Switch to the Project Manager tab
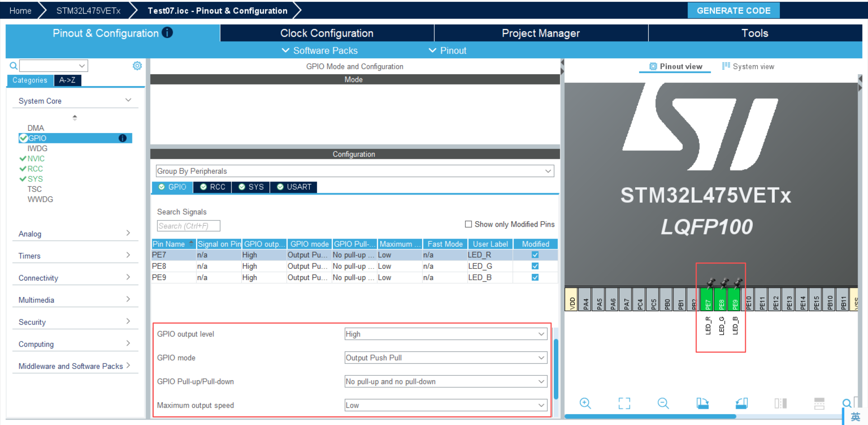The width and height of the screenshot is (868, 425). coord(541,33)
